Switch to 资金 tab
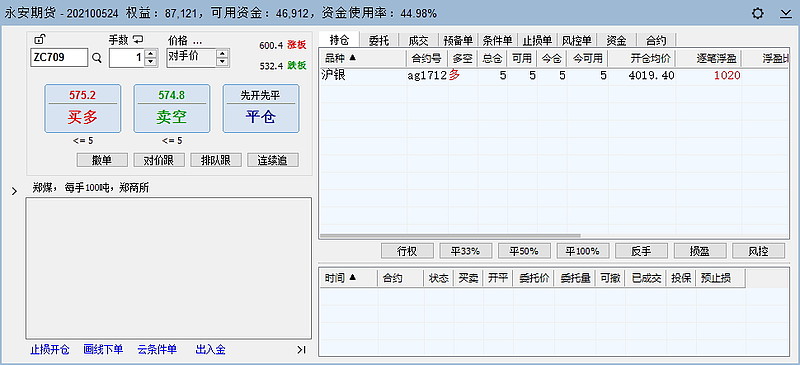Viewport: 800px width, 365px height. (x=616, y=40)
